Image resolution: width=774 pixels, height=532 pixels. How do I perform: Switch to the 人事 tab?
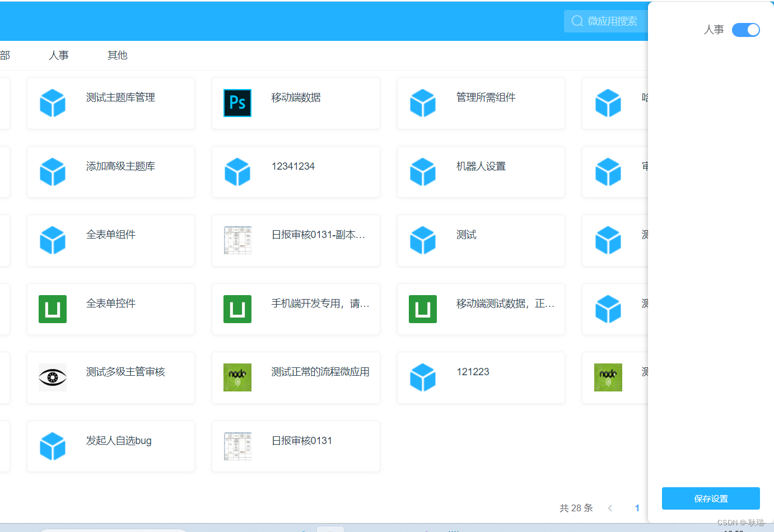(59, 55)
